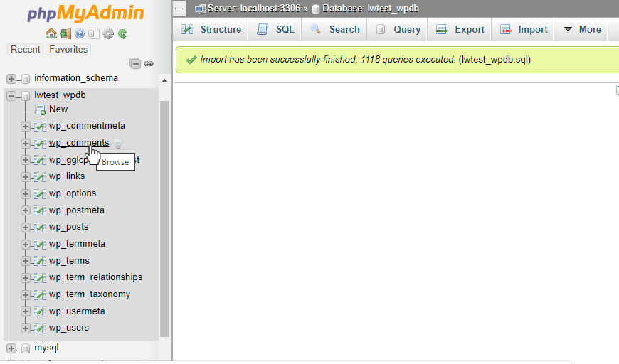Collapse all navigation tree nodes
The width and height of the screenshot is (619, 364).
135,63
